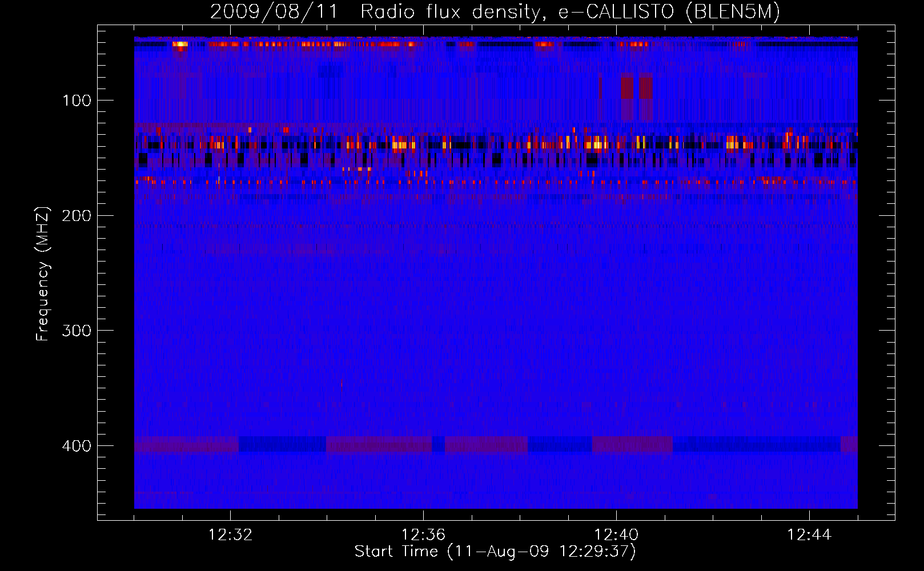Click the '12:40' time tick label
The width and height of the screenshot is (924, 571).
616,535
